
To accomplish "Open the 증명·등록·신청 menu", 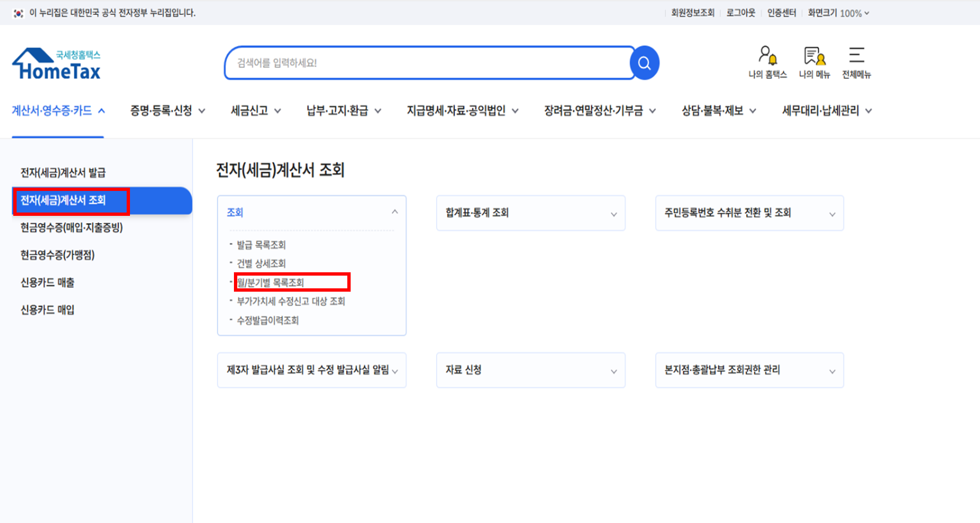I will click(167, 111).
